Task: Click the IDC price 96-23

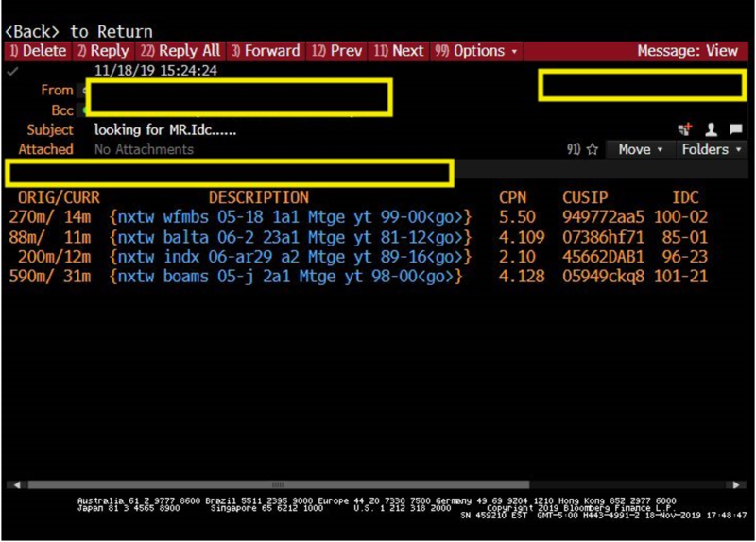Action: click(x=684, y=257)
